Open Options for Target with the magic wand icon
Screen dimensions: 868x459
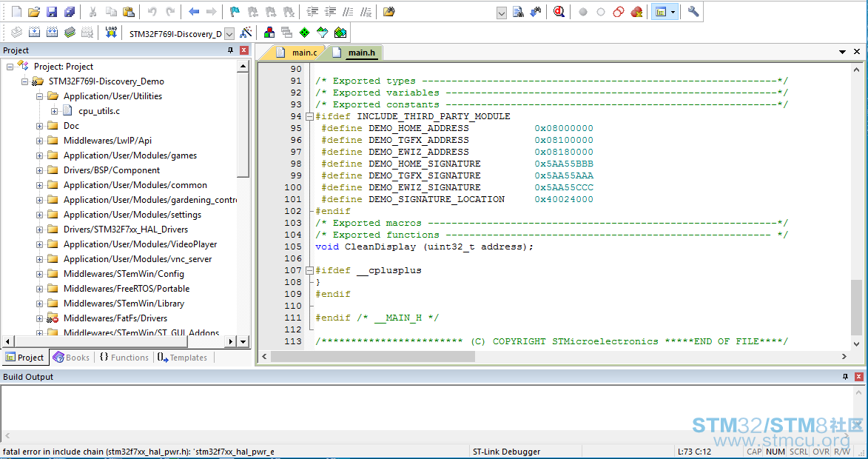[x=246, y=33]
